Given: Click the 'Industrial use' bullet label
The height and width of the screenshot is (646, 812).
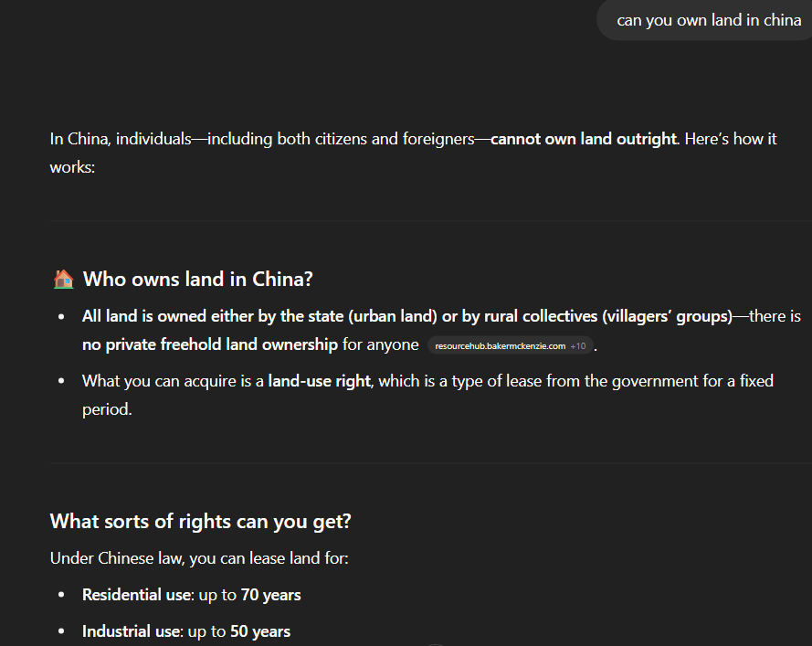Looking at the screenshot, I should click(132, 631).
